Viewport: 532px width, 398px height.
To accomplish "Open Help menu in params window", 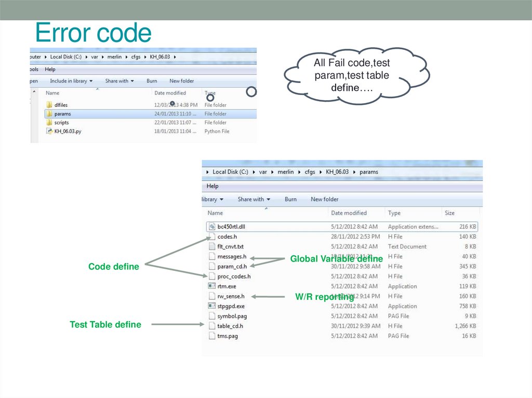I will [212, 186].
